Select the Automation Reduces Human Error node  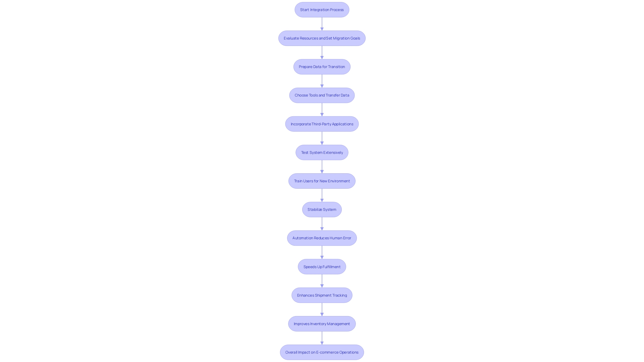[x=322, y=238]
